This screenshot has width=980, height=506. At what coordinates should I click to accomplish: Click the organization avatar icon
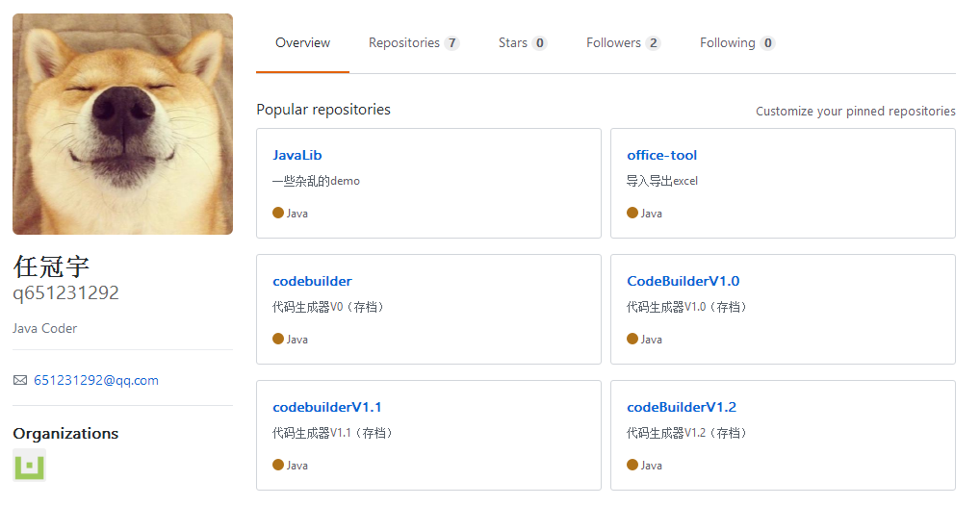pyautogui.click(x=30, y=465)
